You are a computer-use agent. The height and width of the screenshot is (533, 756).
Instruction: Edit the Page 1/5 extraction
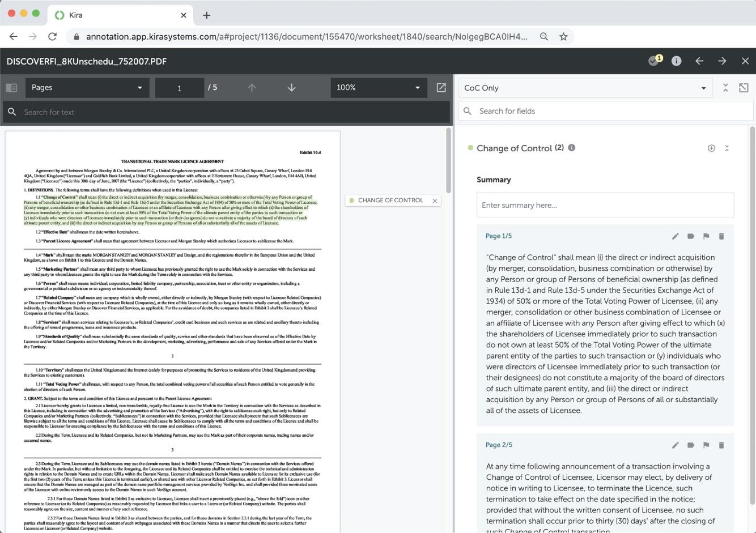[676, 236]
